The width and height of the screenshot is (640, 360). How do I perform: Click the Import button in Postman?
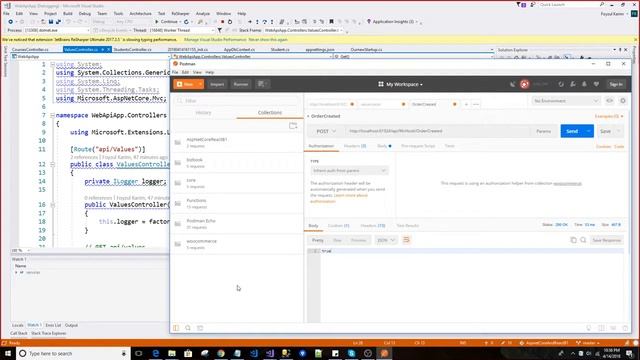217,84
